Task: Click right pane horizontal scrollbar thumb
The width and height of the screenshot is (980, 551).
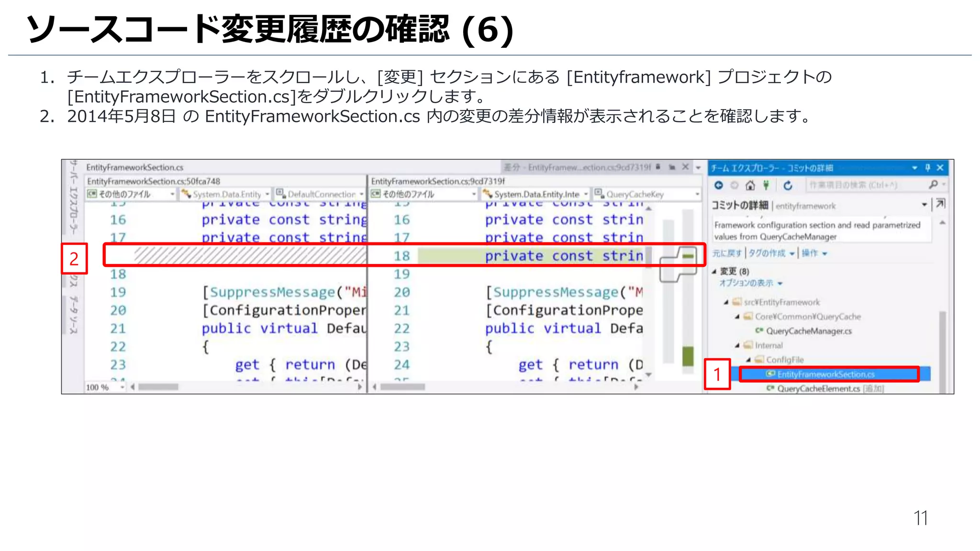Action: tap(402, 387)
